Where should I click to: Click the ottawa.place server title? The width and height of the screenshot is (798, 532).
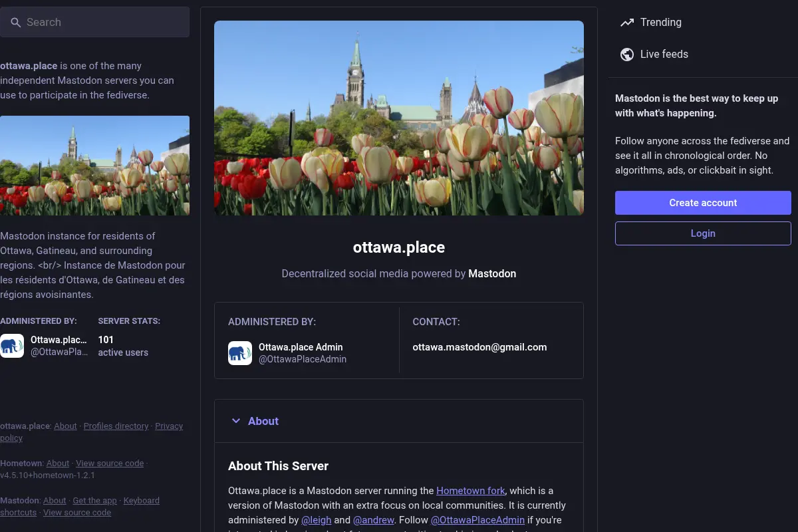399,247
